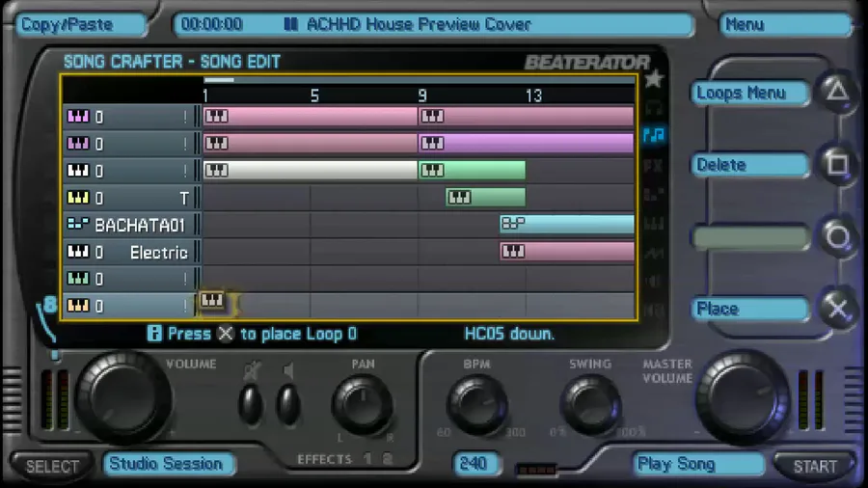This screenshot has height=488, width=868.
Task: Click the drum grid icon of BACHATA01 track
Action: (78, 224)
